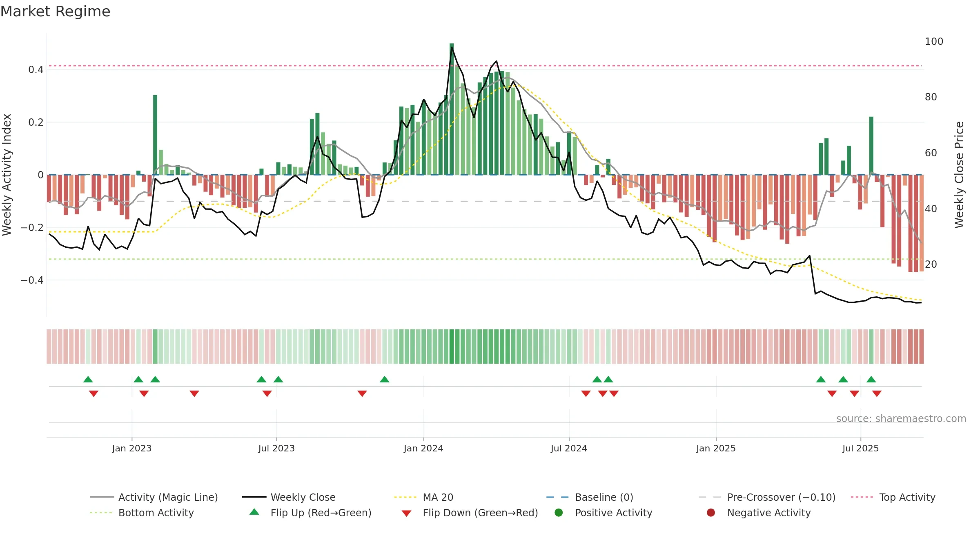Toggle the Activity (Magic Line) legend entry
The height and width of the screenshot is (551, 980).
pos(154,497)
